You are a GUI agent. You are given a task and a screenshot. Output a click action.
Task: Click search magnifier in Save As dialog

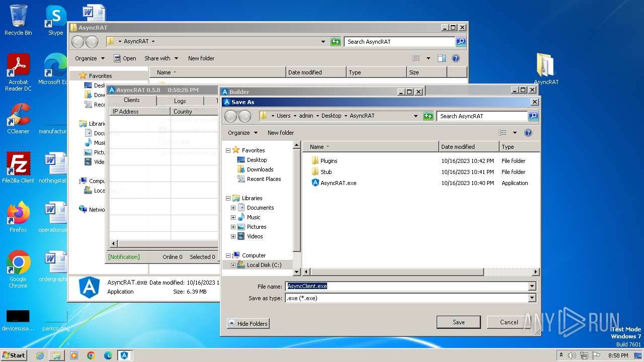[533, 116]
